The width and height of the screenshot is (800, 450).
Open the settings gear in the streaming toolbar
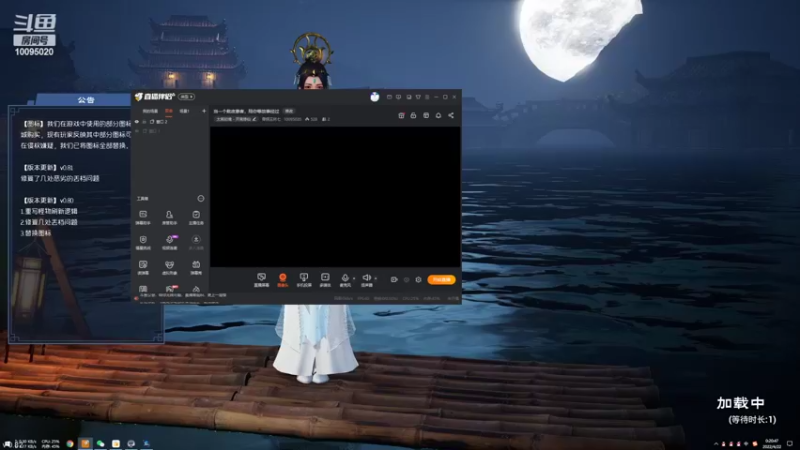click(x=418, y=280)
